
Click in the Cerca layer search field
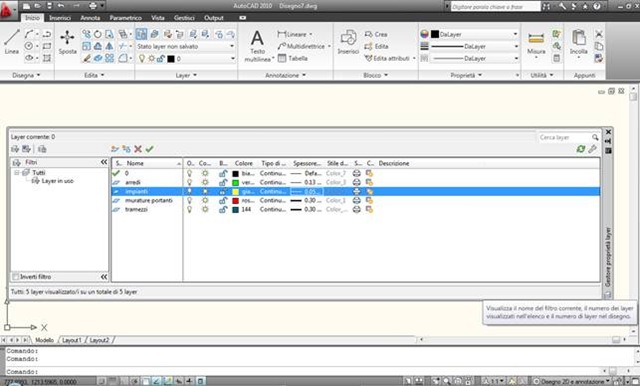tap(564, 137)
